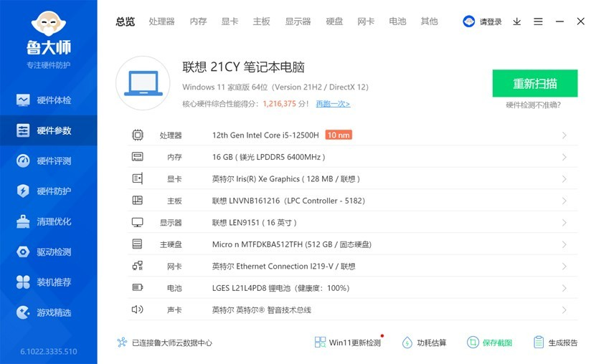
Task: Open 装机推荐 section
Action: (x=48, y=282)
